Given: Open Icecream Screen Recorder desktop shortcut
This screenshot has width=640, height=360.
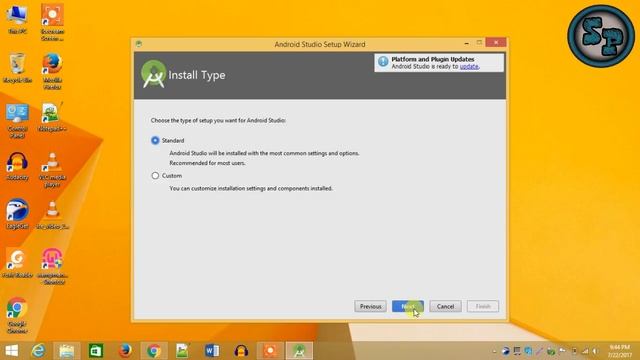Looking at the screenshot, I should coord(52,22).
